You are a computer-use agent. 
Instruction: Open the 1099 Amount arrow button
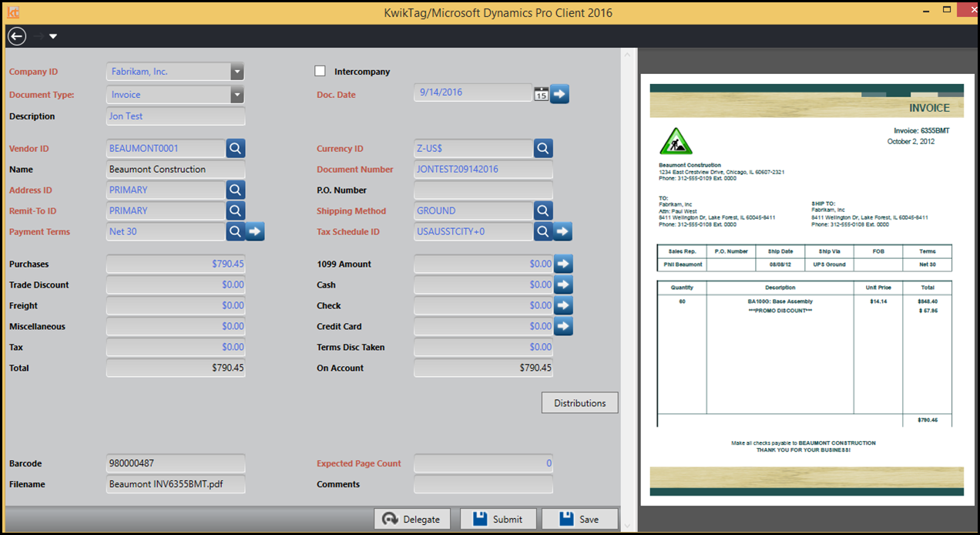coord(564,264)
